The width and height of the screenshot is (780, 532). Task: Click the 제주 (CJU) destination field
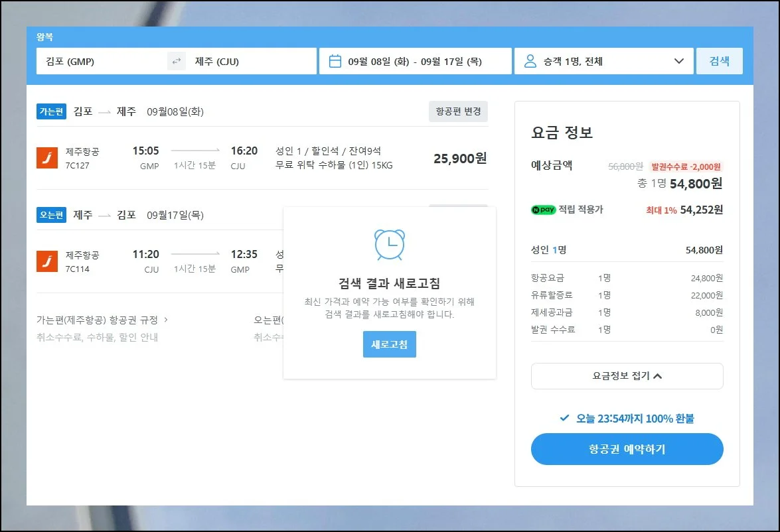tap(252, 62)
